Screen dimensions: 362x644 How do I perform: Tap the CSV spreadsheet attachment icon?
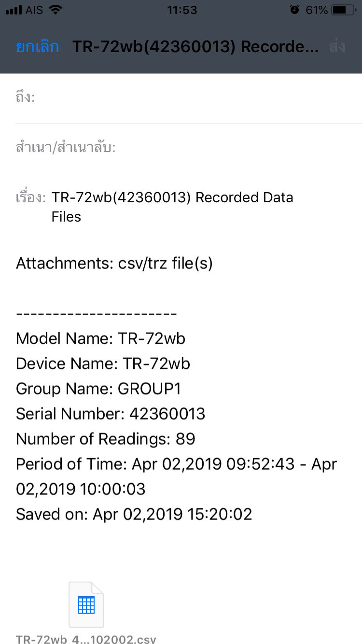[86, 605]
